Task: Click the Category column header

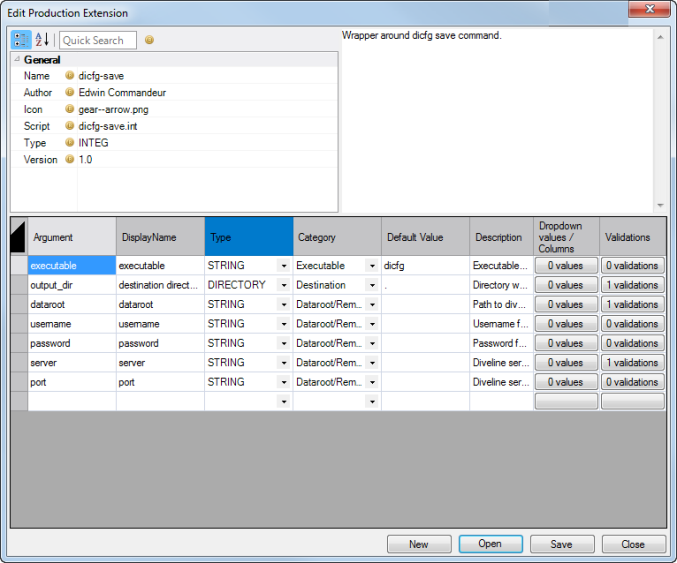Action: [x=337, y=237]
